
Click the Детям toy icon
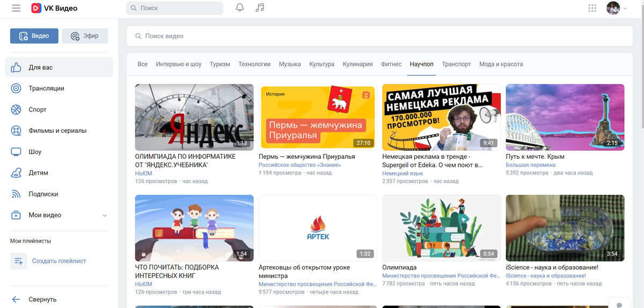click(16, 173)
